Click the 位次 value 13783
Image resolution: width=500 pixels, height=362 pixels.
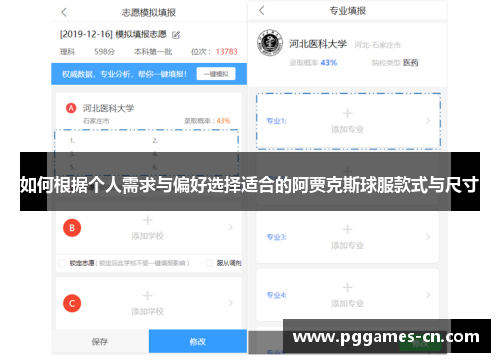pos(227,52)
